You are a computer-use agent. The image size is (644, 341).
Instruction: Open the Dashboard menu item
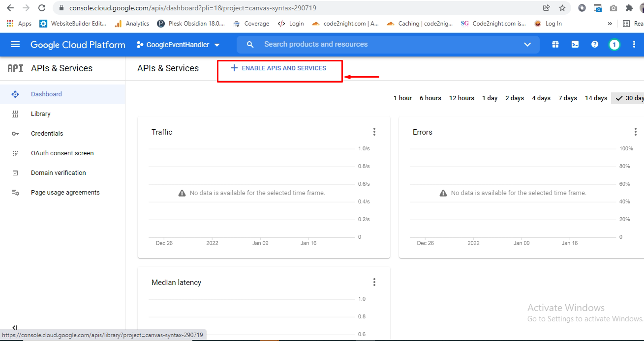[x=62, y=94]
